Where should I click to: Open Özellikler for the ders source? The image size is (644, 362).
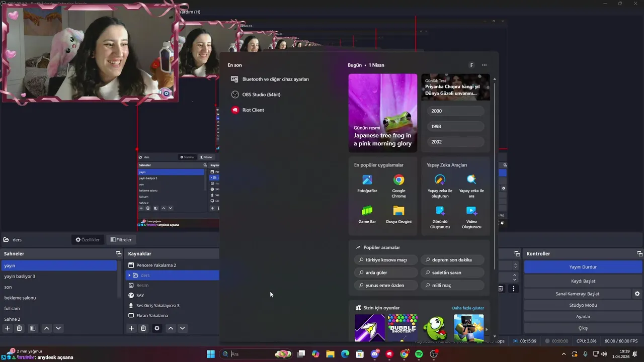point(88,240)
